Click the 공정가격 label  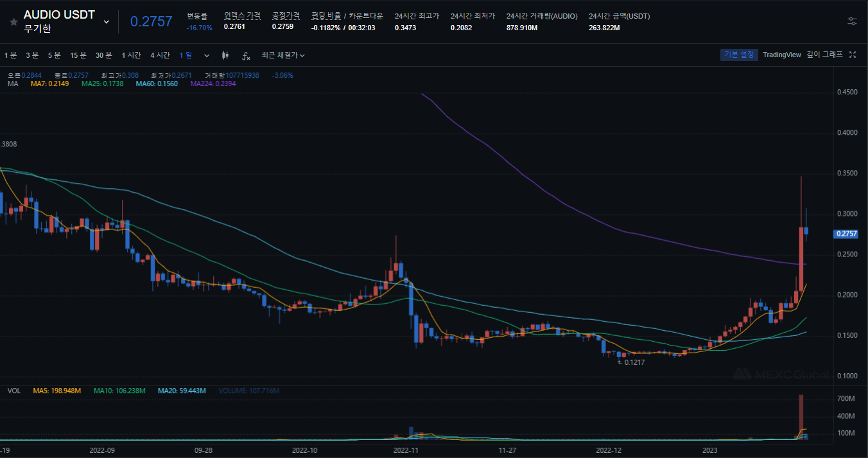[286, 15]
